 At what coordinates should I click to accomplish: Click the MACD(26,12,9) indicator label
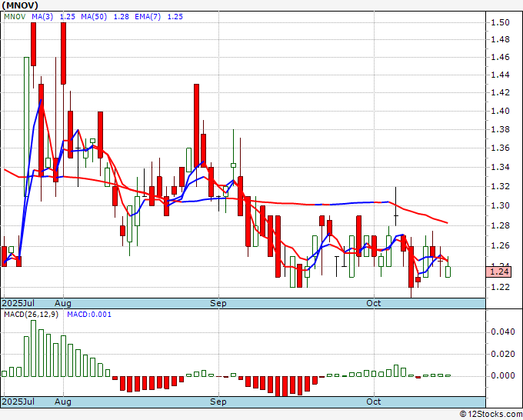32,315
